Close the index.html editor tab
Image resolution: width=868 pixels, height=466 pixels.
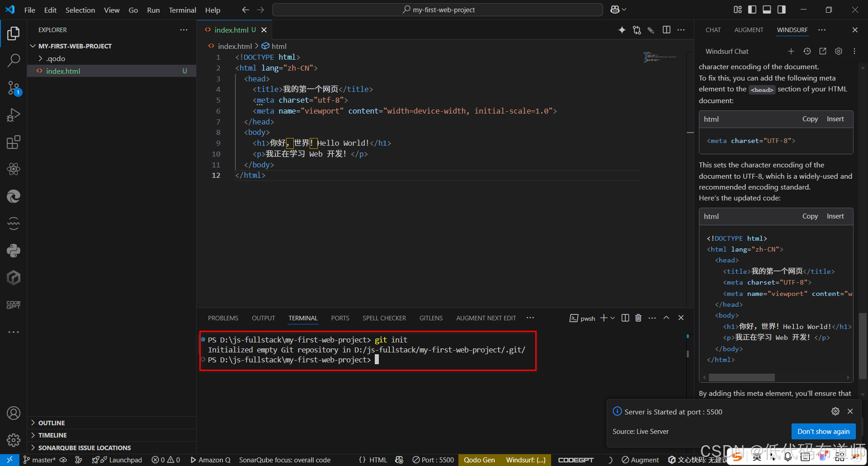(264, 30)
